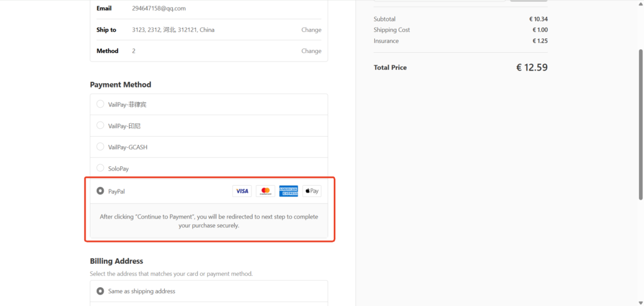Click the Billing Address heading
The height and width of the screenshot is (306, 644).
[x=116, y=261]
